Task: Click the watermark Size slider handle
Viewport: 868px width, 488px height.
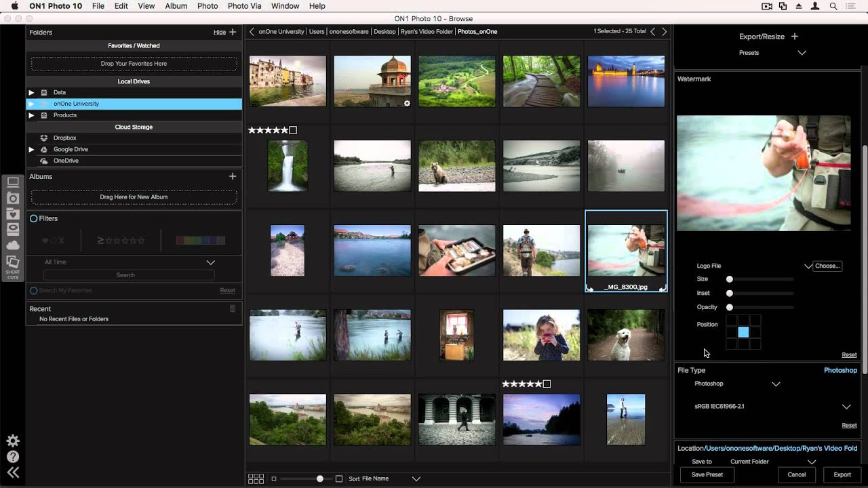Action: (730, 279)
